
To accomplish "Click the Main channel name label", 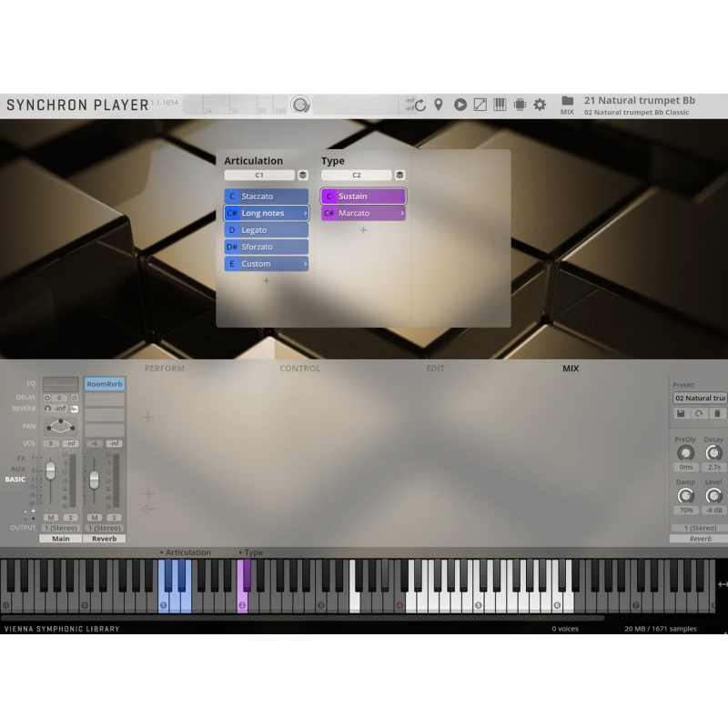I will coord(61,539).
